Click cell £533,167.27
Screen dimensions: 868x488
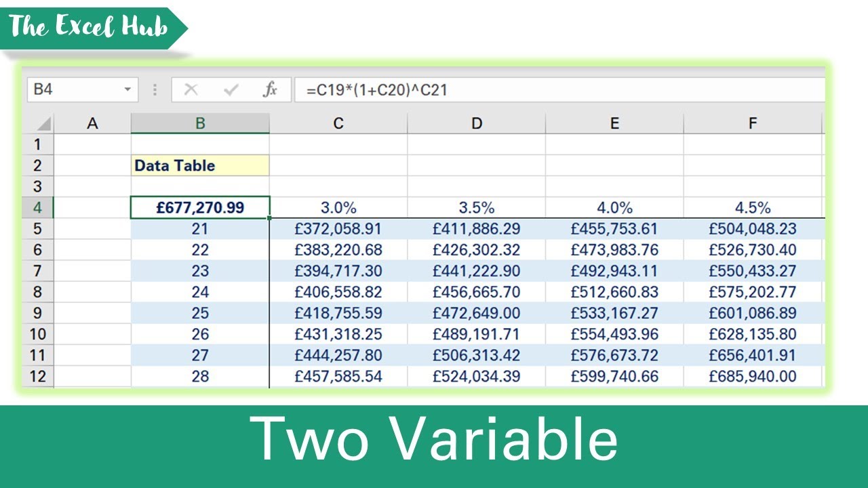pyautogui.click(x=614, y=313)
